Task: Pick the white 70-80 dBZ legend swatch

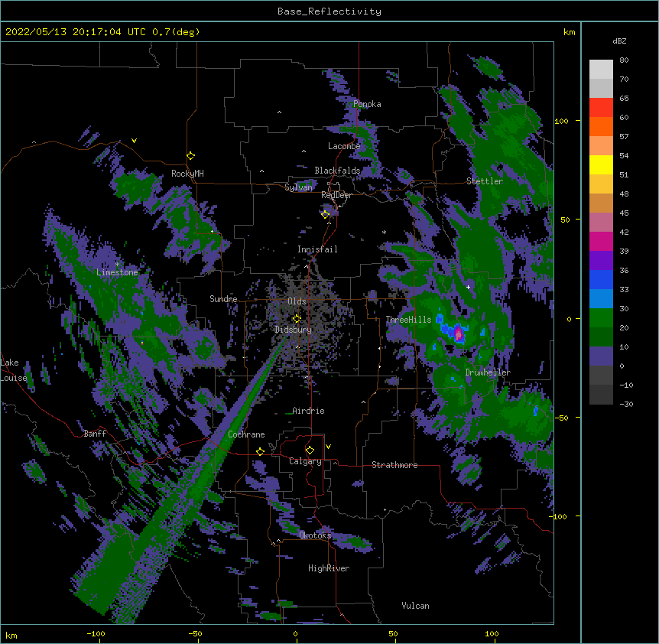Action: 601,70
